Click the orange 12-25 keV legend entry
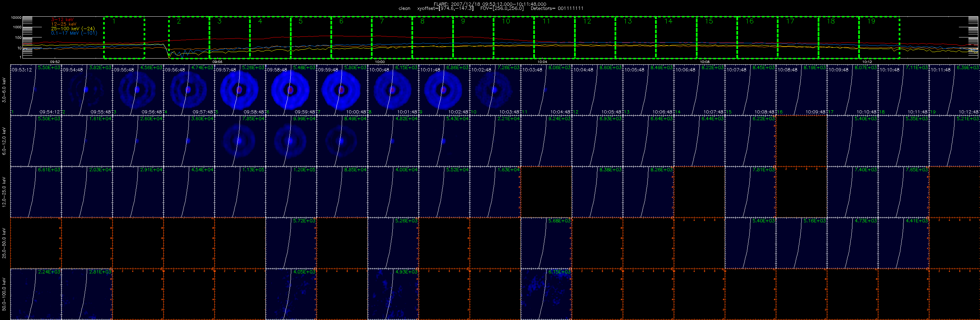The image size is (980, 320). tap(64, 24)
